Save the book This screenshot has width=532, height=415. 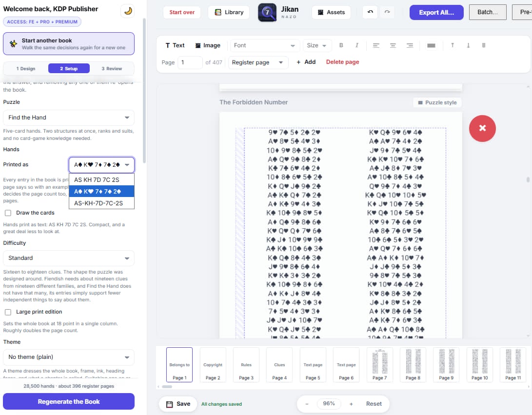point(178,404)
